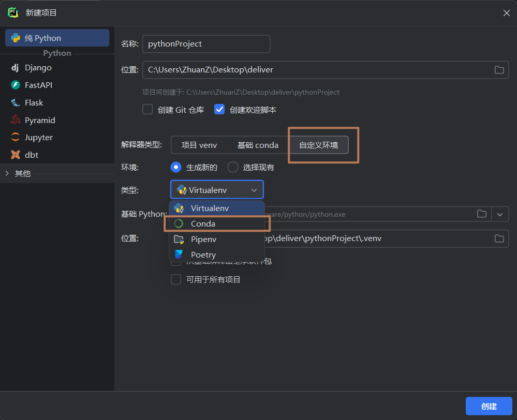Enable the 可用于所有项目 checkbox
This screenshot has width=517, height=420.
(176, 279)
